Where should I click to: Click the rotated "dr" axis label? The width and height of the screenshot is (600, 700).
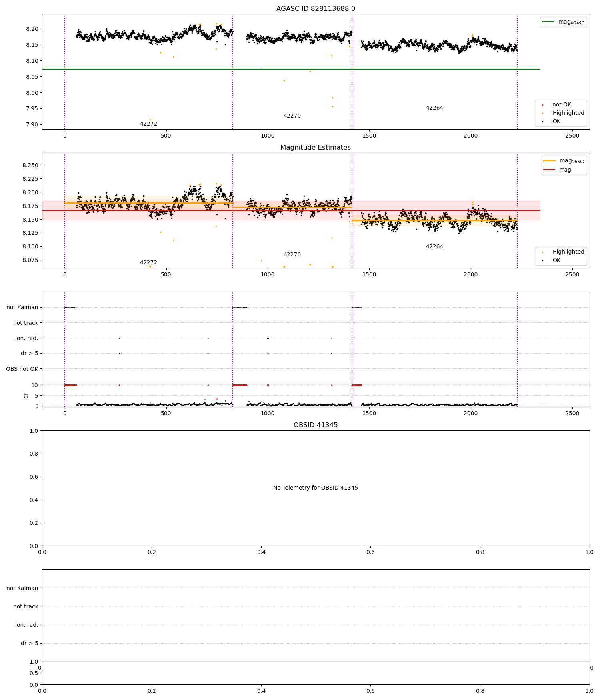26,396
